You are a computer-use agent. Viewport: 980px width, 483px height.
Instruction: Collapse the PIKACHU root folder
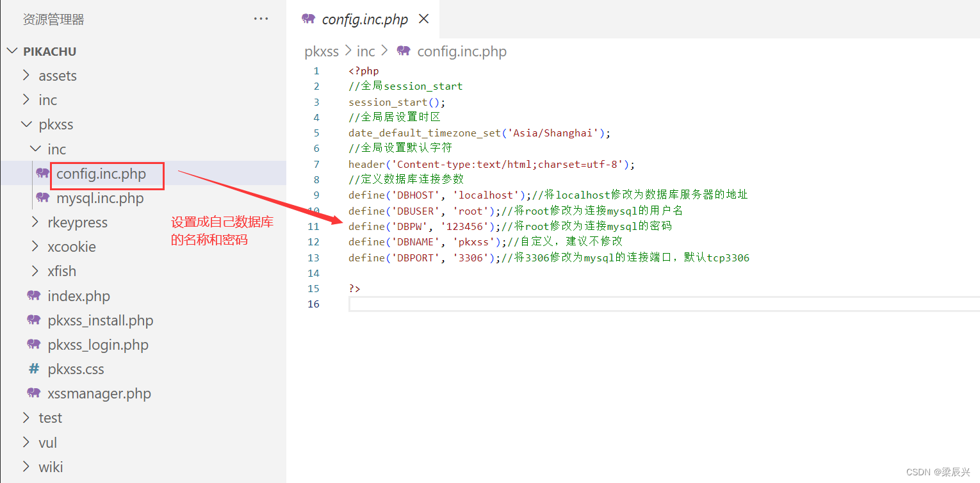(13, 51)
